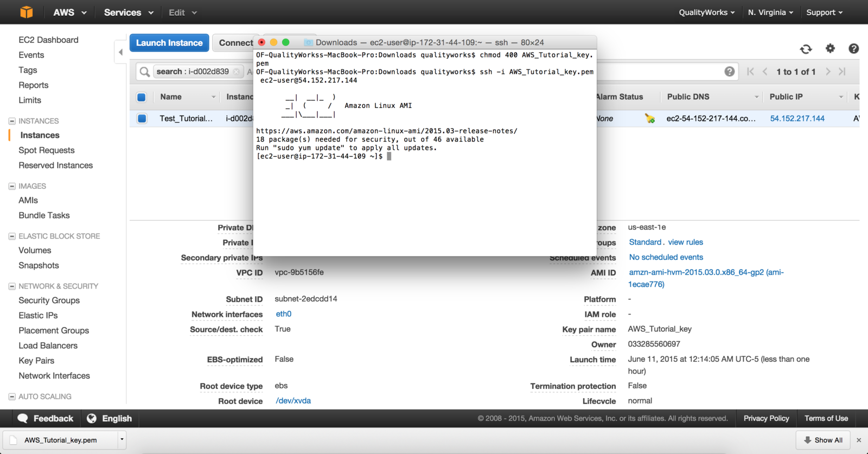Go to first page of results
Viewport: 868px width, 454px height.
tap(750, 72)
